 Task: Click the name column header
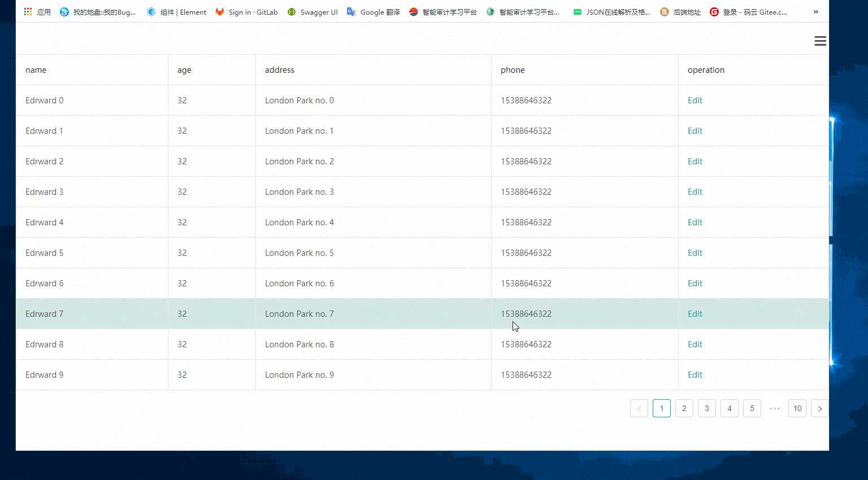[92, 70]
